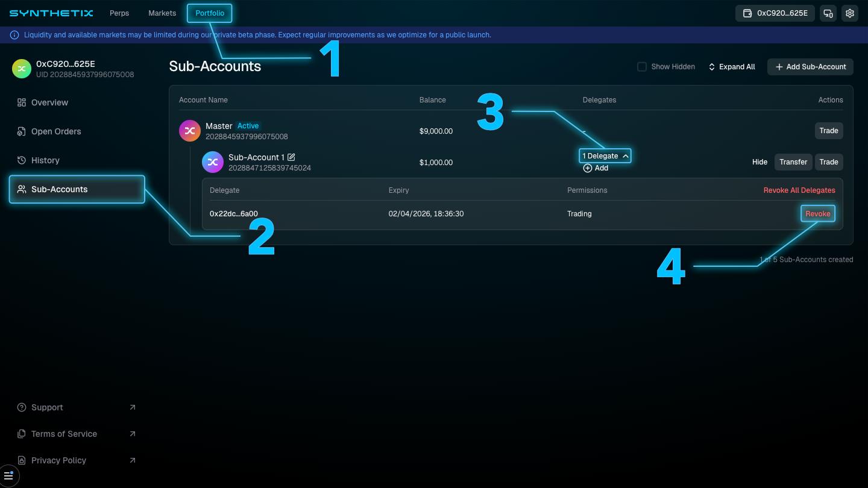This screenshot has width=868, height=488.
Task: Click the Synthetix logo in the header
Action: coord(51,13)
